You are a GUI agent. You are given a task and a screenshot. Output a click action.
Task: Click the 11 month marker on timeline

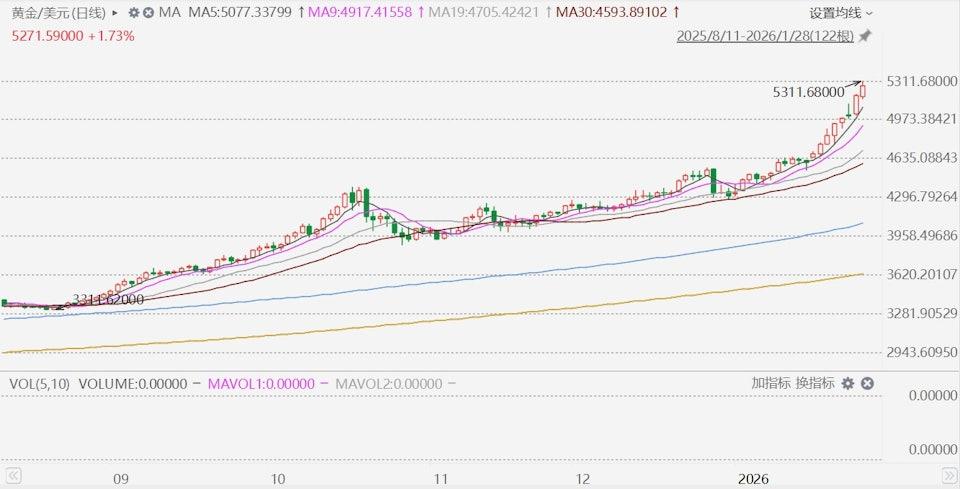[440, 479]
